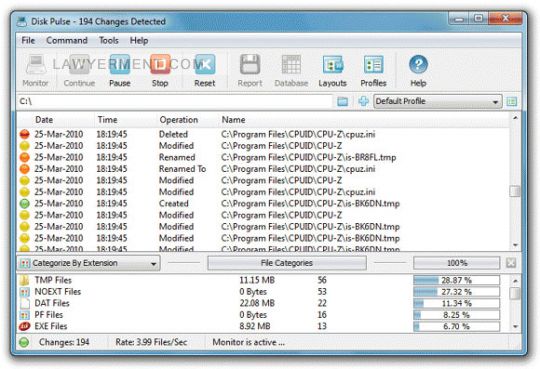
Task: Select the Deleted operation cell
Action: click(173, 134)
